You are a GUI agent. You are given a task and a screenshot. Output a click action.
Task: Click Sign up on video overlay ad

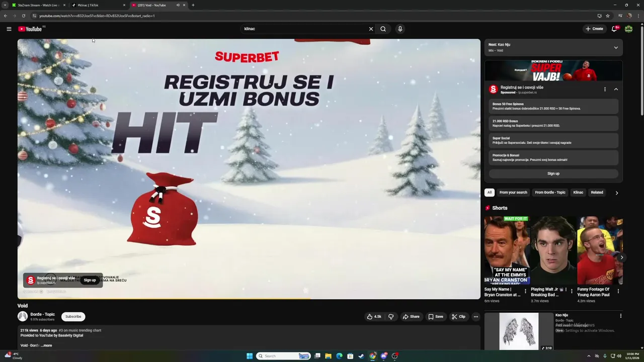pyautogui.click(x=90, y=280)
